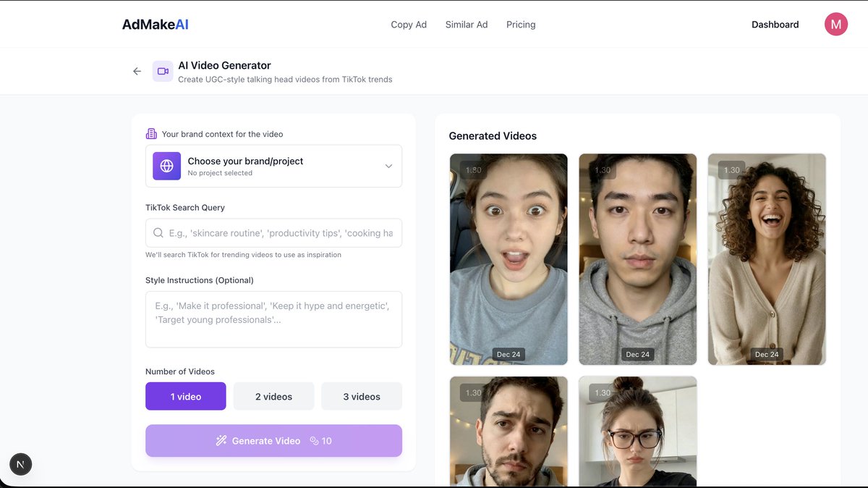Click the Generate Video button
This screenshot has width=868, height=488.
[273, 440]
